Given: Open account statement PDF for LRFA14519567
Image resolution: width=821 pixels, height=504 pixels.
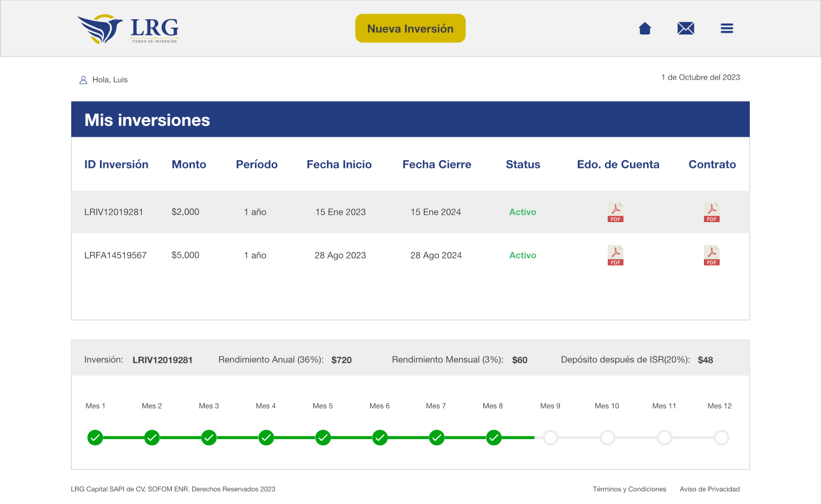Looking at the screenshot, I should [615, 255].
